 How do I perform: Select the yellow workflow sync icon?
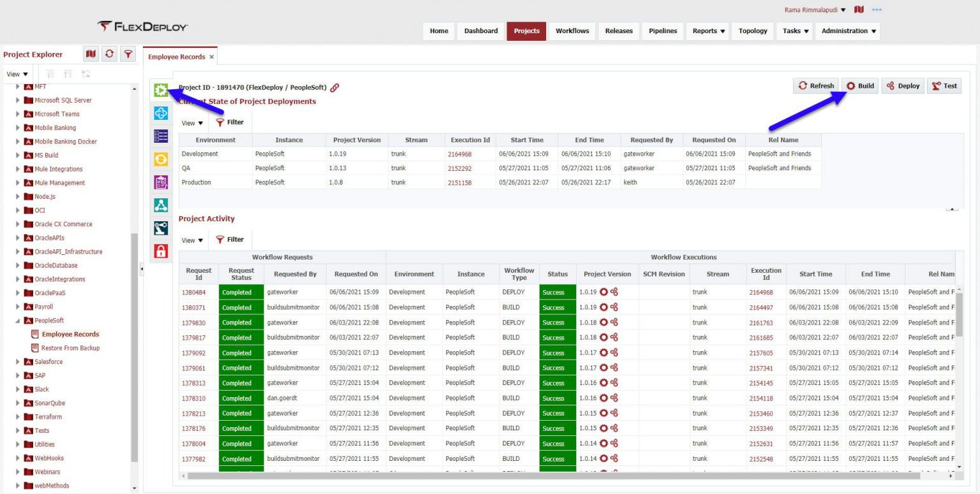[160, 159]
